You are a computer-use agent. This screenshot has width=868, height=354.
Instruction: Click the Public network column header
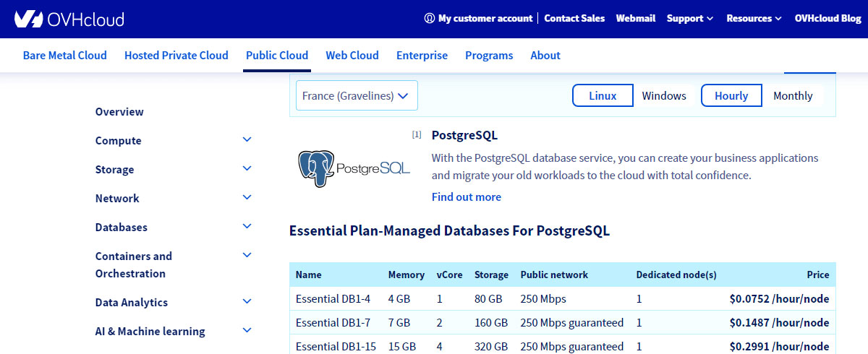pyautogui.click(x=554, y=275)
